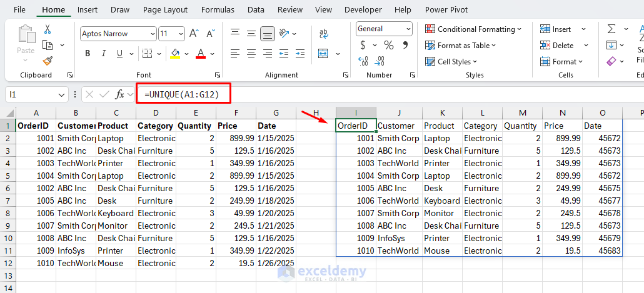Middle align cell contents
This screenshot has width=644, height=293.
pyautogui.click(x=251, y=32)
